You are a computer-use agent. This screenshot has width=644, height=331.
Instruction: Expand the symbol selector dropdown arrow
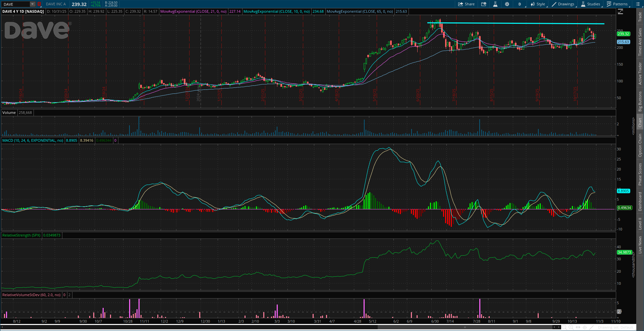point(33,4)
